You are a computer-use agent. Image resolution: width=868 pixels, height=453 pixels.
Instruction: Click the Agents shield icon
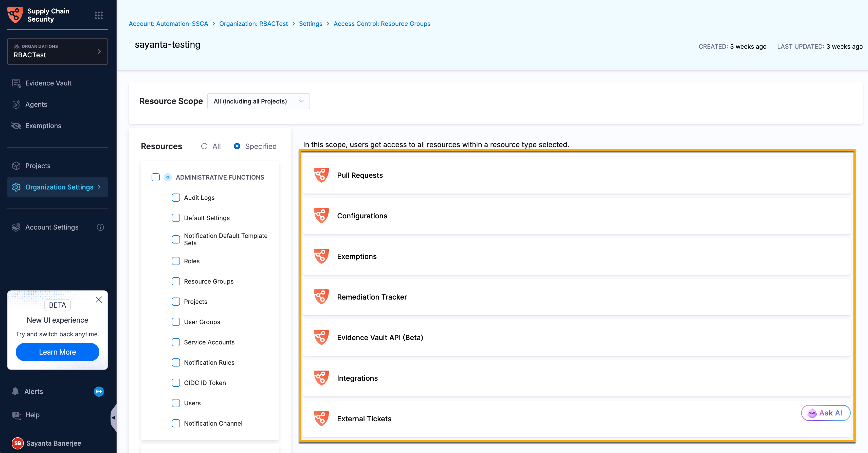tap(16, 104)
